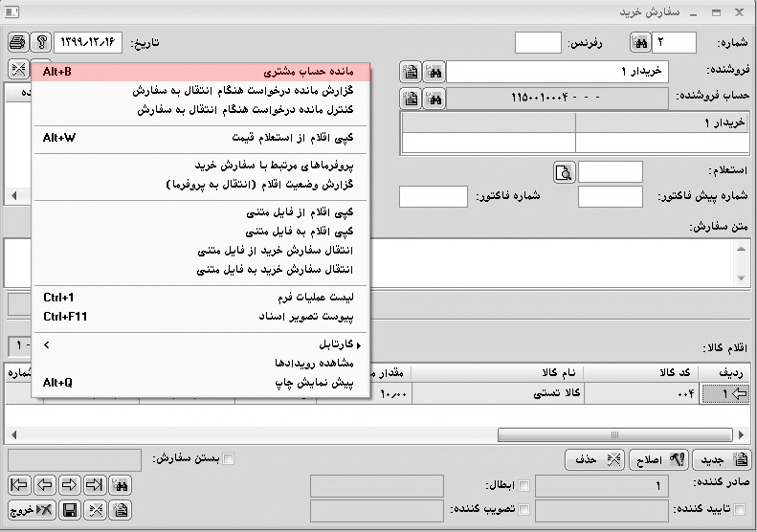The width and height of the screenshot is (757, 532).
Task: Click the binoculars search icon next to شماره
Action: pos(639,43)
